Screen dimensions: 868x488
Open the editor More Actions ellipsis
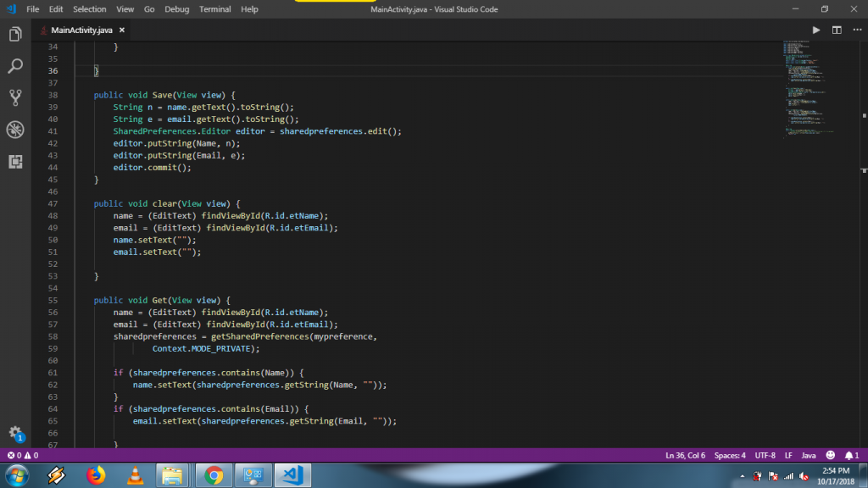coord(856,30)
